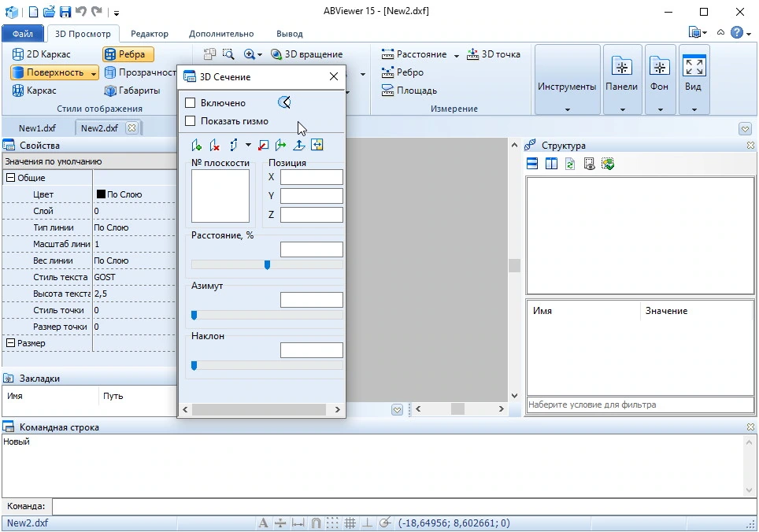Open the Файл menu button
This screenshot has height=532, width=759.
pos(23,34)
